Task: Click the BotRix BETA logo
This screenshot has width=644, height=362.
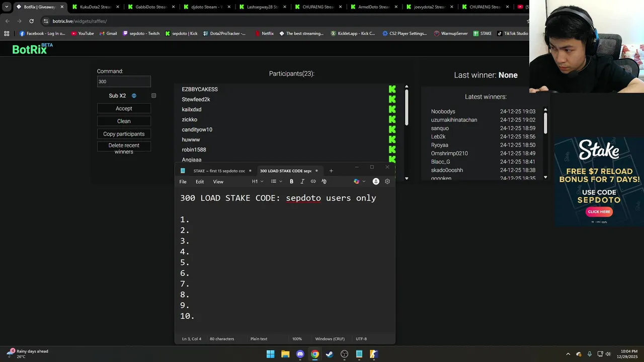Action: [32, 49]
